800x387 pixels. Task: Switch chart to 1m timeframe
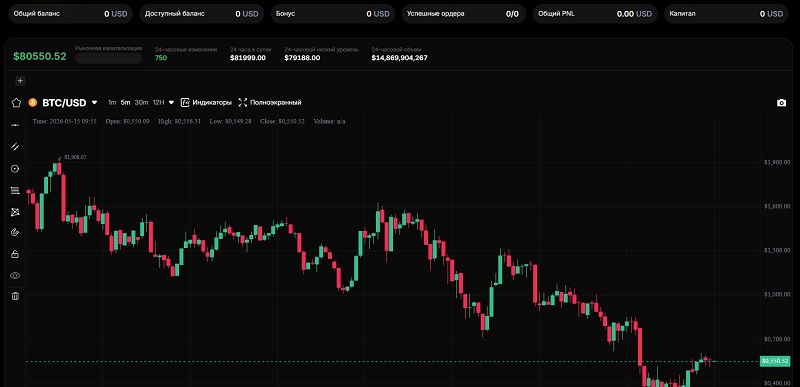tap(112, 102)
